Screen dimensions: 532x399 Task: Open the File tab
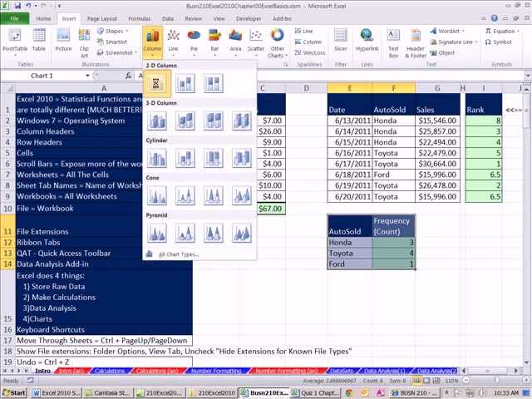(x=15, y=18)
